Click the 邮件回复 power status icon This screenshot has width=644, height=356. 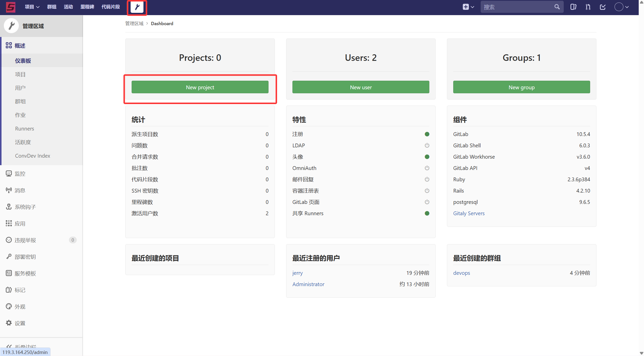coord(427,179)
